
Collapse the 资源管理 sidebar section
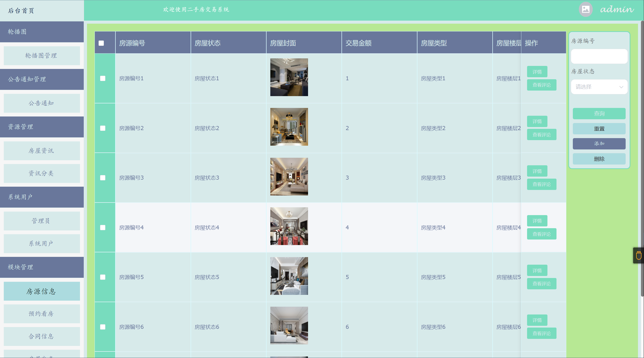[42, 127]
